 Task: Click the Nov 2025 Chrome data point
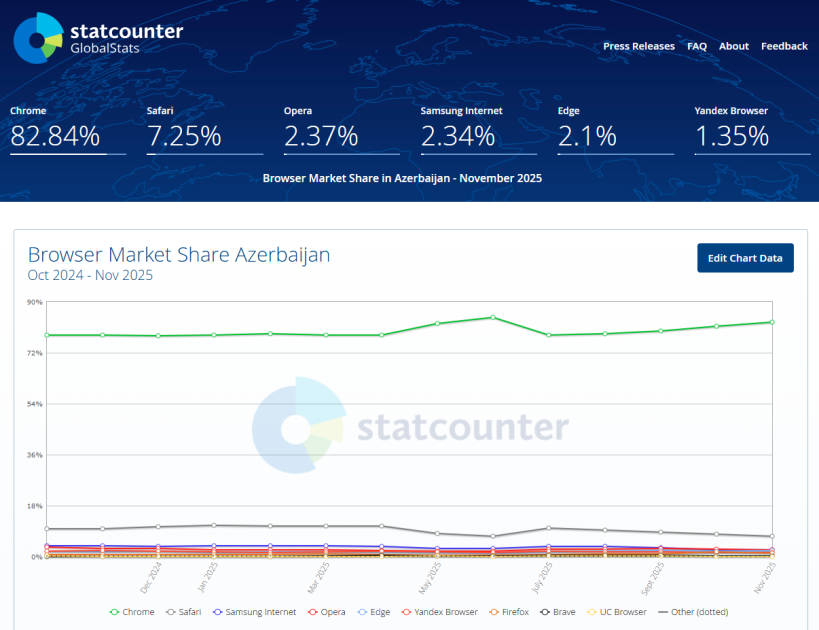771,322
